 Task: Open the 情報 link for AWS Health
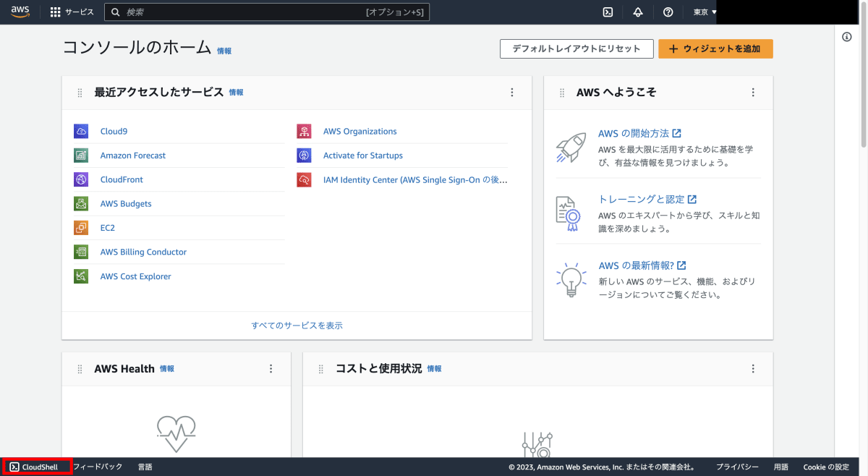[x=167, y=369]
